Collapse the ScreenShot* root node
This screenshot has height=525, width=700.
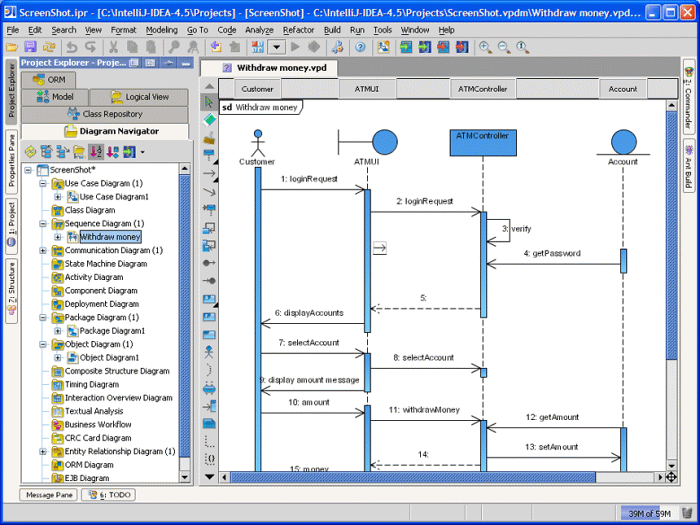point(28,170)
